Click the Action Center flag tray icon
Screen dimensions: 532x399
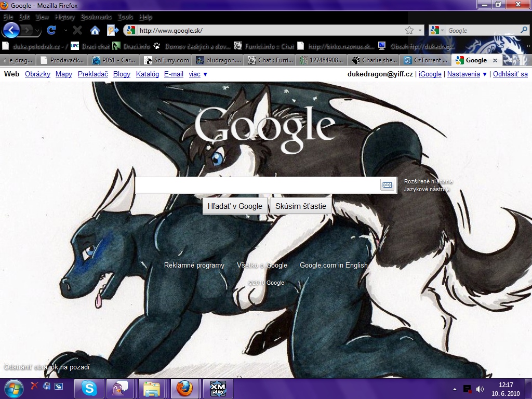467,389
